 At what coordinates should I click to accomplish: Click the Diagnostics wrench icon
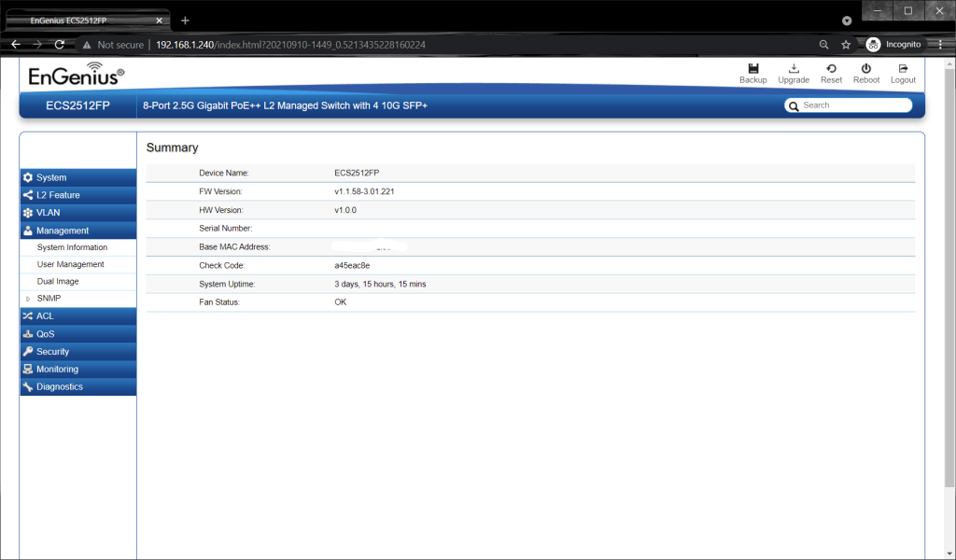click(x=28, y=386)
